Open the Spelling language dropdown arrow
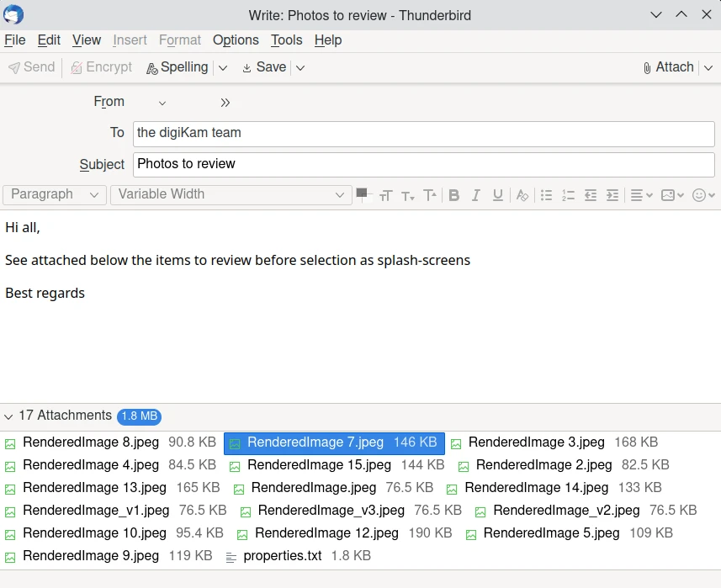This screenshot has width=721, height=588. click(223, 68)
